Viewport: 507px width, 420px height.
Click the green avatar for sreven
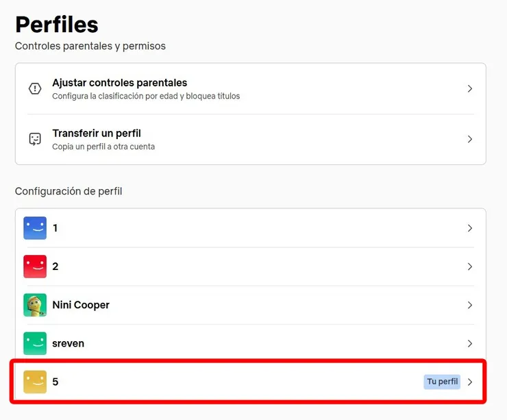(x=35, y=343)
